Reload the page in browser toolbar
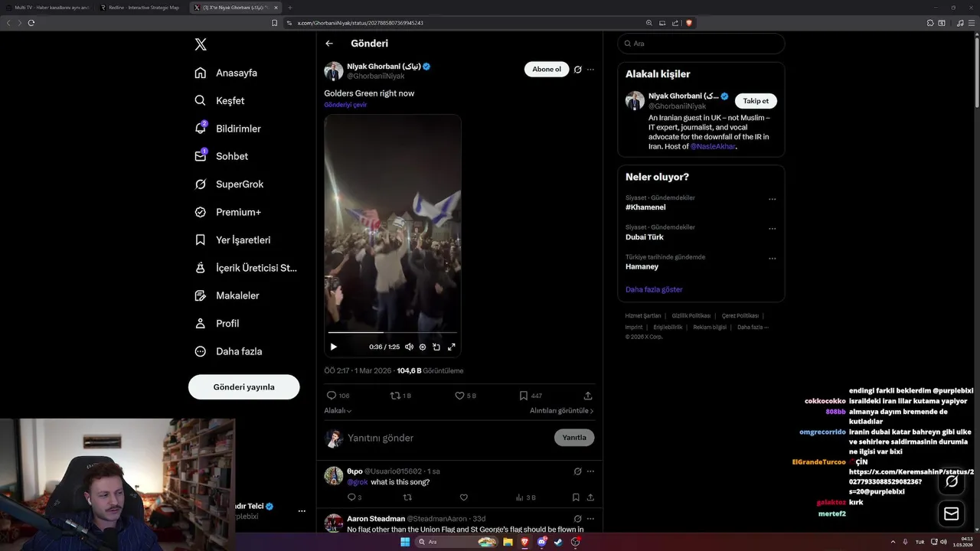The image size is (980, 551). (31, 23)
